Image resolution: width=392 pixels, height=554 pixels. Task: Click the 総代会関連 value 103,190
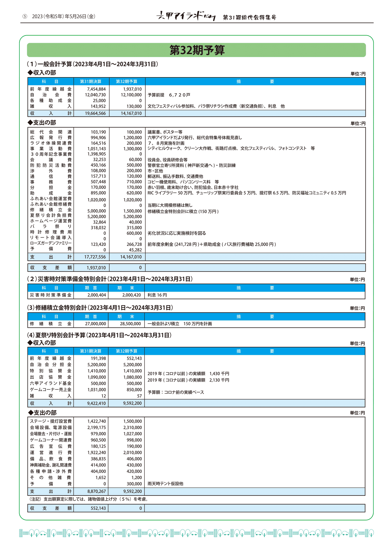point(98,132)
